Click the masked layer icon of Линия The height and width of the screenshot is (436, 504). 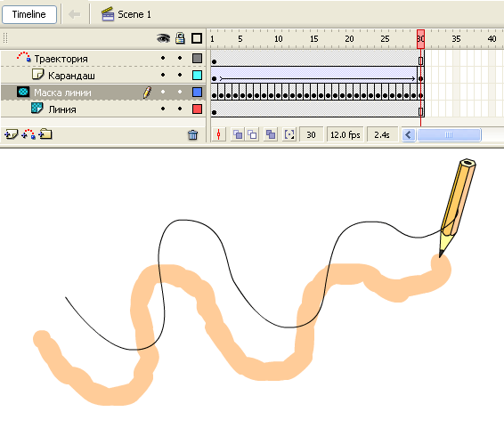[37, 108]
